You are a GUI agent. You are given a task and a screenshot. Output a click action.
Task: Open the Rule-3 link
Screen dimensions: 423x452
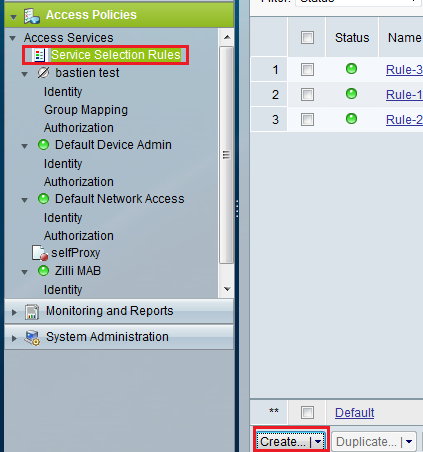404,70
